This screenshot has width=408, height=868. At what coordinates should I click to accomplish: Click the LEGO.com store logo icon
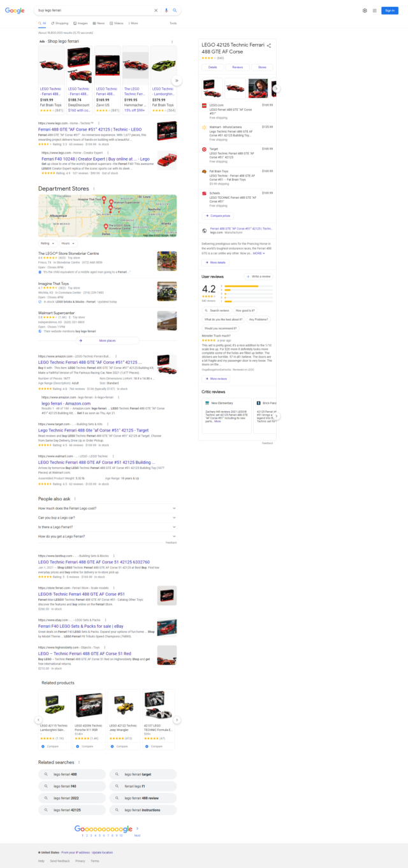pos(205,105)
